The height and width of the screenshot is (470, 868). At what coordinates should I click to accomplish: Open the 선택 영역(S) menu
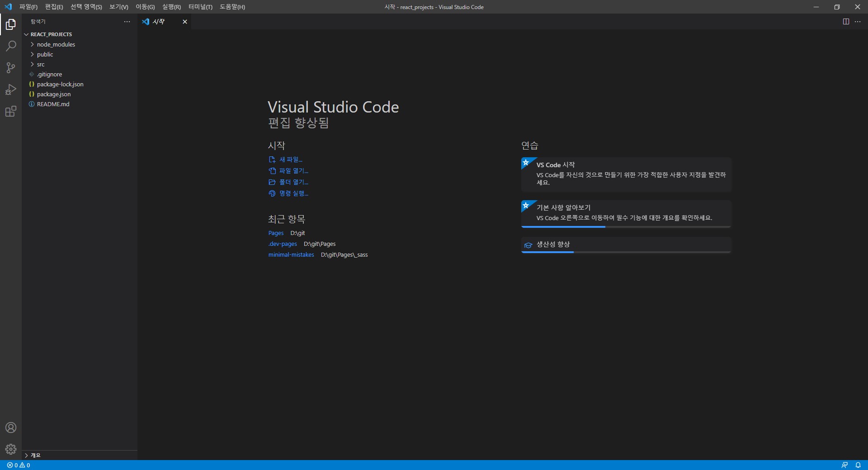[86, 7]
